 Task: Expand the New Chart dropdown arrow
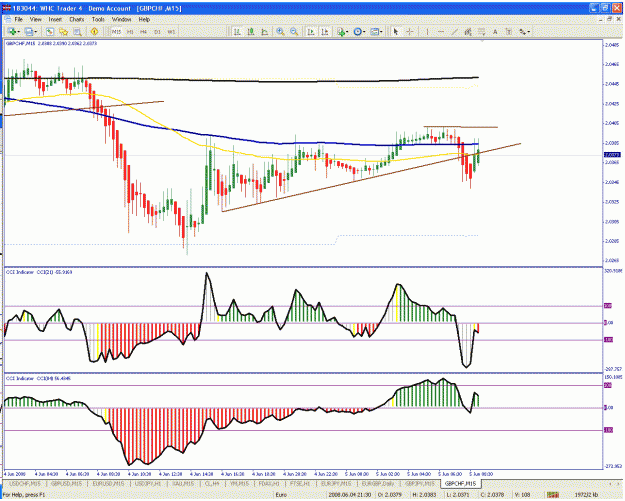[18, 31]
